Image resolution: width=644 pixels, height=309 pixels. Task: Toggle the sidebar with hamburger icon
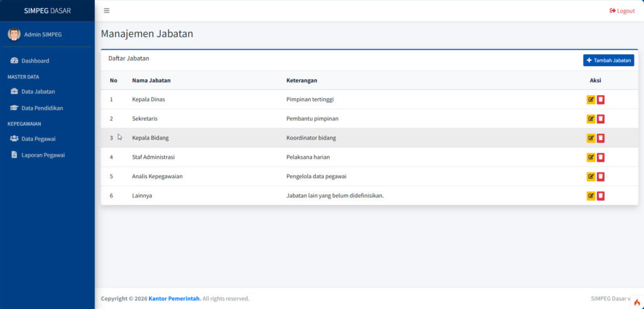pyautogui.click(x=106, y=11)
